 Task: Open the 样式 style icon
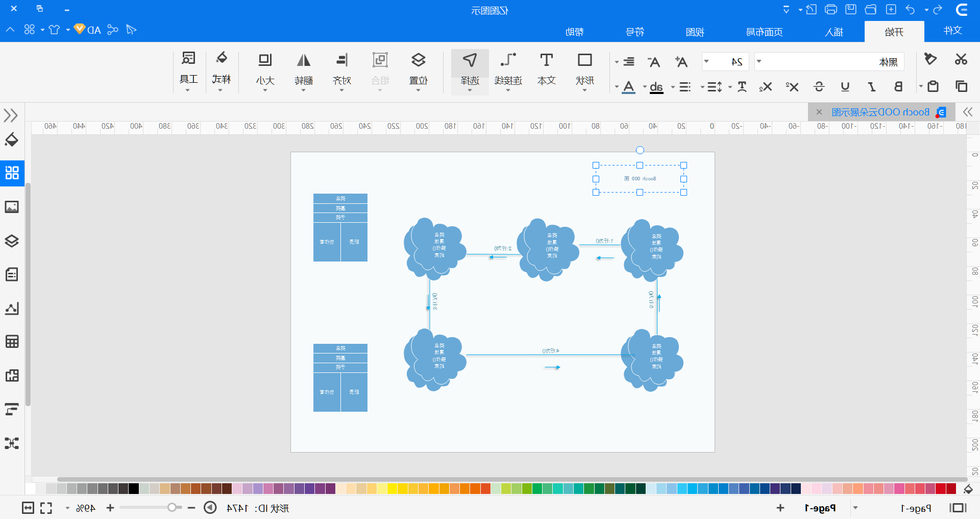pos(222,70)
